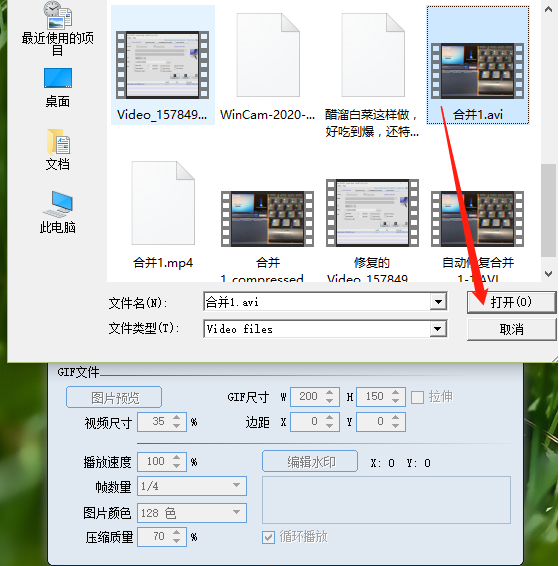Click the 打开(O) open button

(x=511, y=302)
